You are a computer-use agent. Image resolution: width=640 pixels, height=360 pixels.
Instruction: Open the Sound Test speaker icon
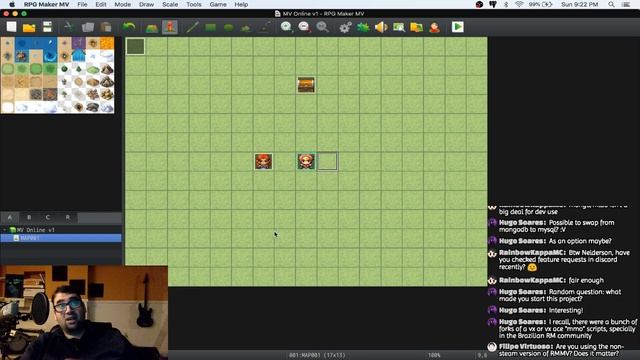coord(381,27)
